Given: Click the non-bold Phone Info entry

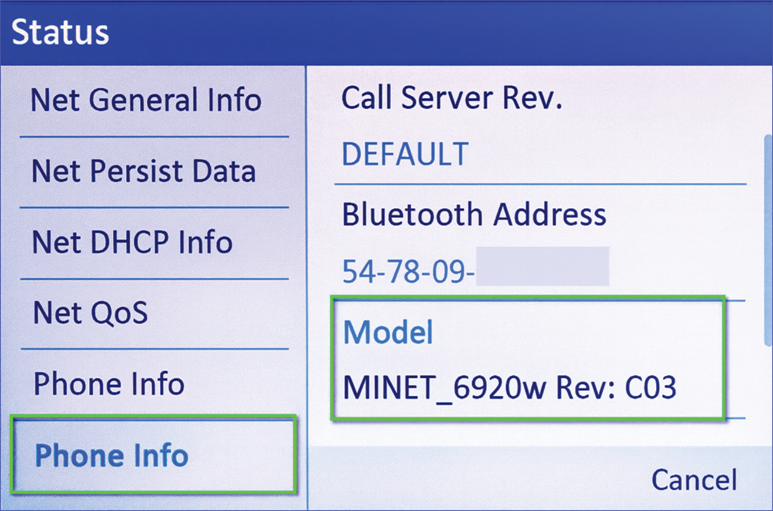Looking at the screenshot, I should [x=109, y=384].
